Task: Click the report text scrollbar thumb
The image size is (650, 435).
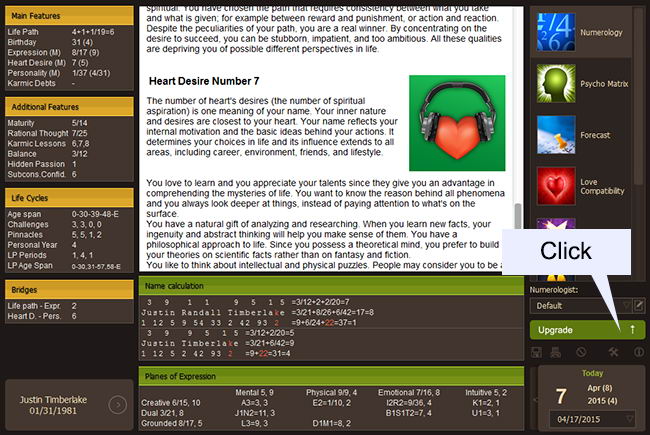Action: click(518, 216)
